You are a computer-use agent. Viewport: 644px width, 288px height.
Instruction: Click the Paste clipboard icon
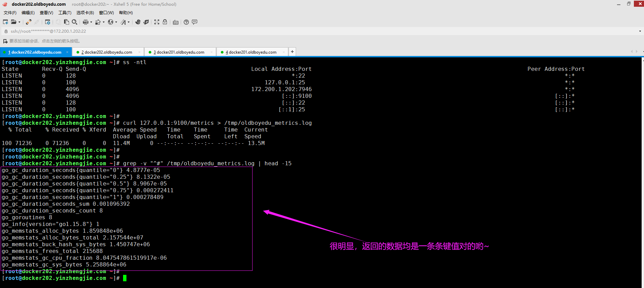(66, 22)
